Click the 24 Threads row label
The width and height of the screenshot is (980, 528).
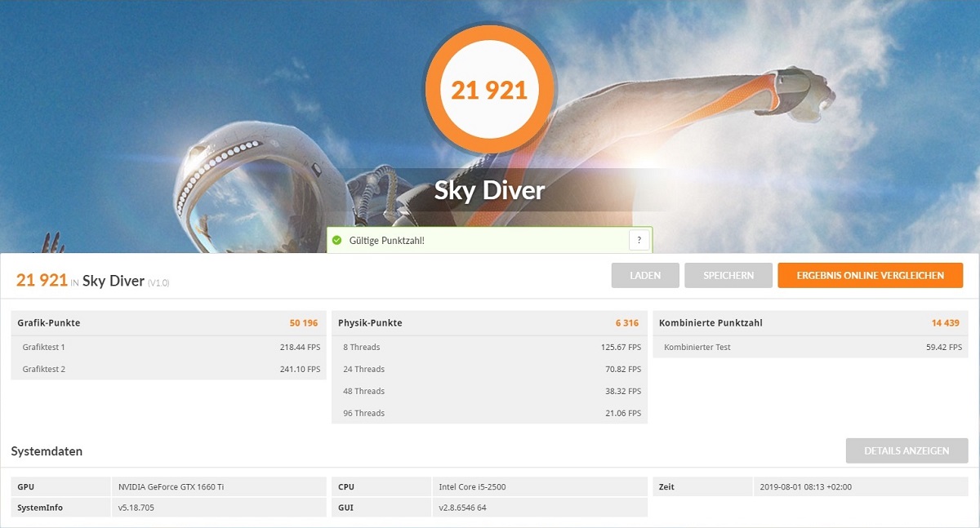coord(364,369)
